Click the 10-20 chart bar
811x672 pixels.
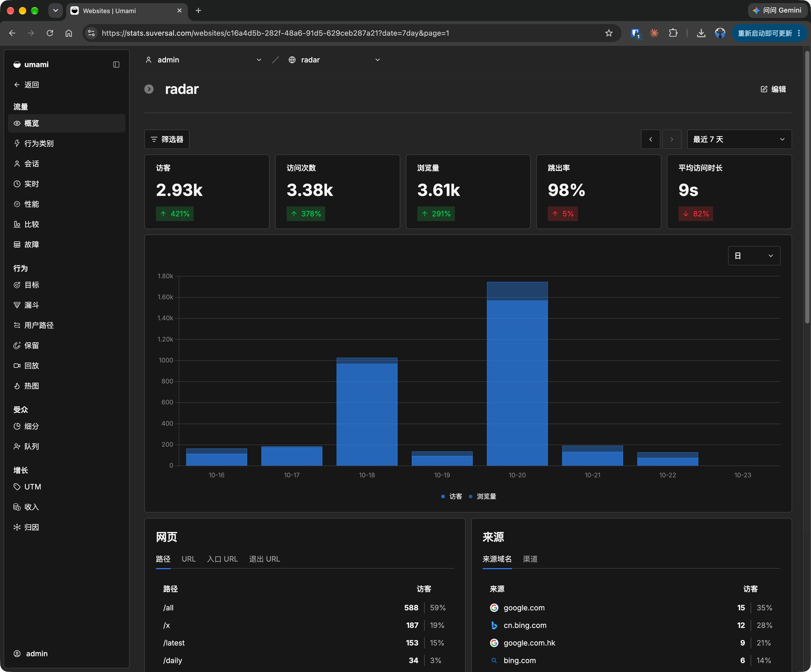point(517,374)
